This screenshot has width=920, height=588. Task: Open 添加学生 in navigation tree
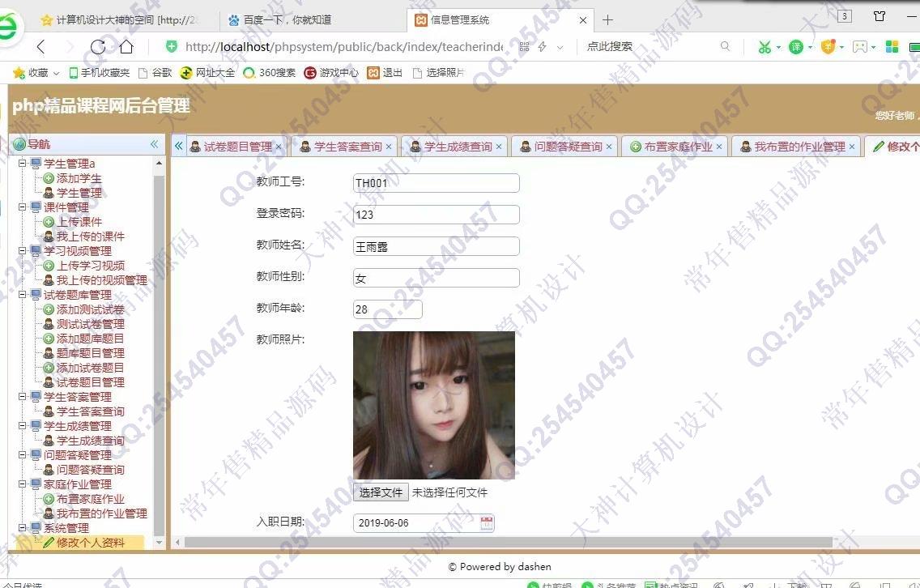click(79, 178)
